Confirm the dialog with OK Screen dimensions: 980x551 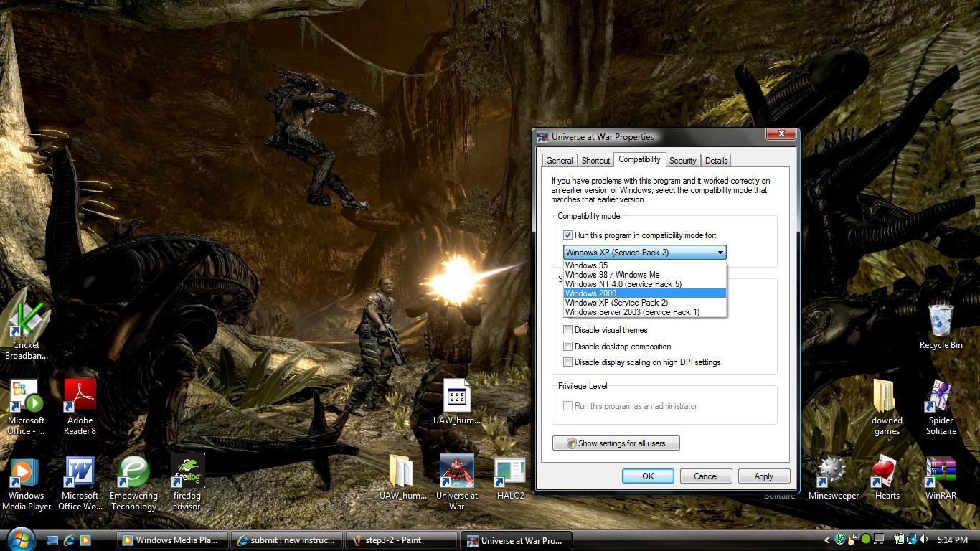pyautogui.click(x=648, y=476)
